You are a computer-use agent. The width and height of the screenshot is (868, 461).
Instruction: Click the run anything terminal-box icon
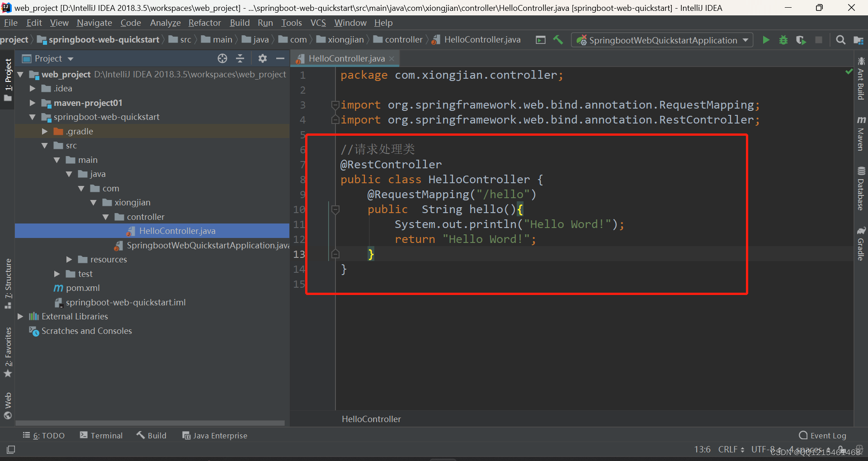pos(541,40)
